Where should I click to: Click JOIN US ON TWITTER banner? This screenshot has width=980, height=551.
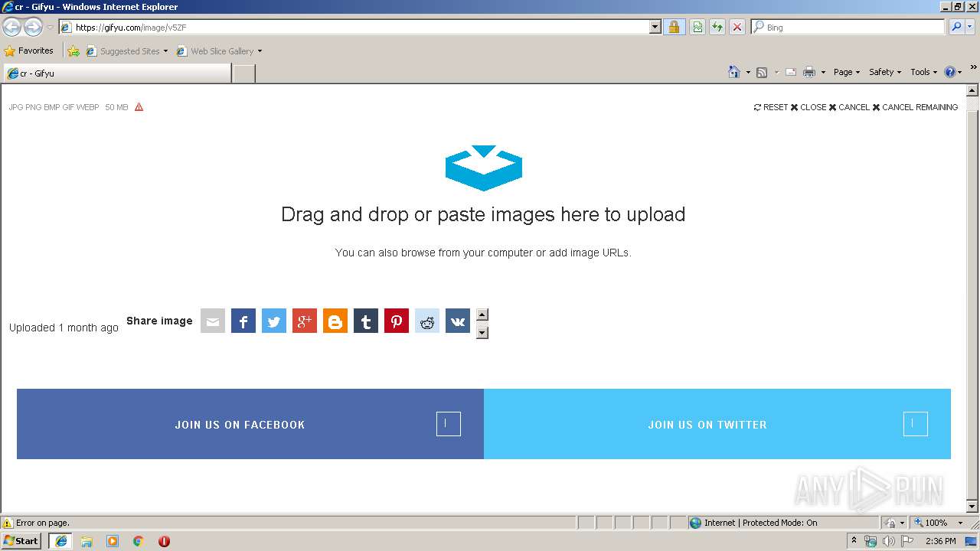click(717, 424)
